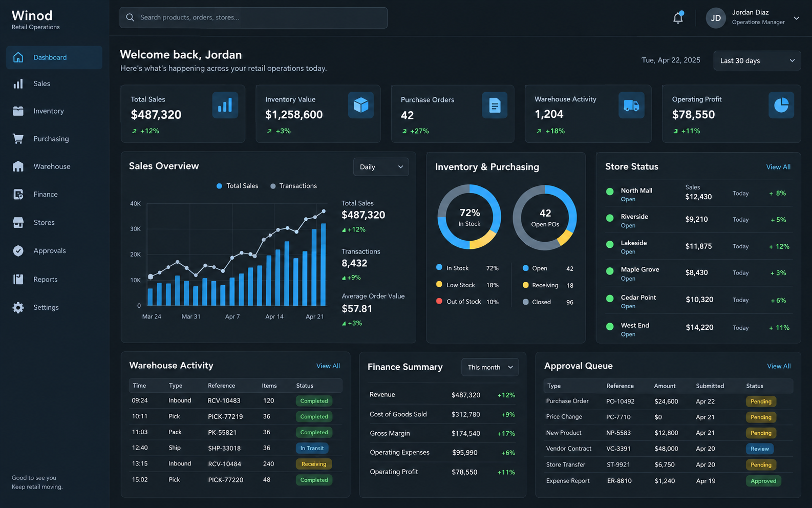
Task: Click the Reports sidebar icon
Action: point(18,279)
